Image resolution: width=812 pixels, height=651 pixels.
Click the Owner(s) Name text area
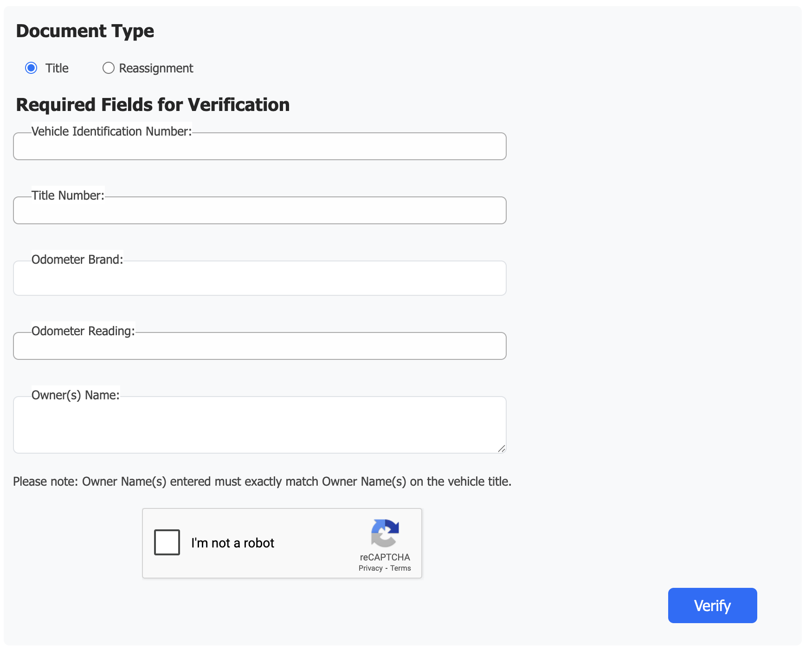pyautogui.click(x=259, y=425)
